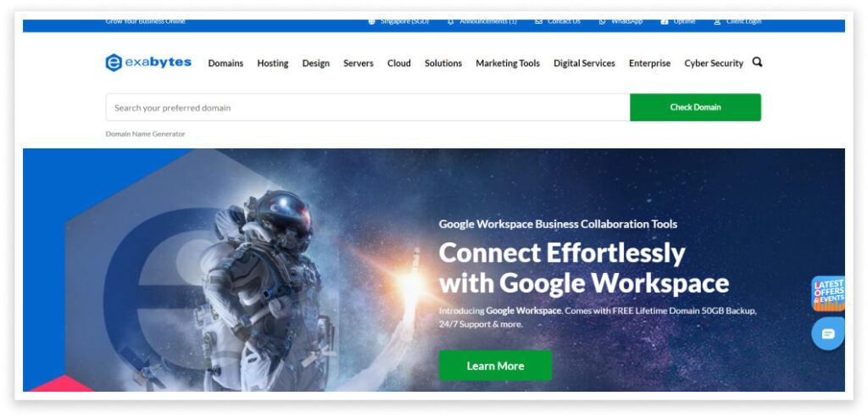Open the Cyber Security menu

coord(714,63)
